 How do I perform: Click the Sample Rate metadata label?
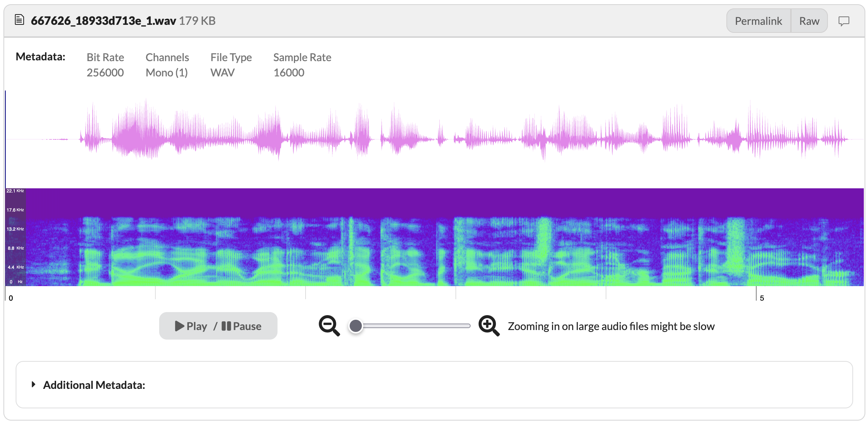tap(302, 57)
